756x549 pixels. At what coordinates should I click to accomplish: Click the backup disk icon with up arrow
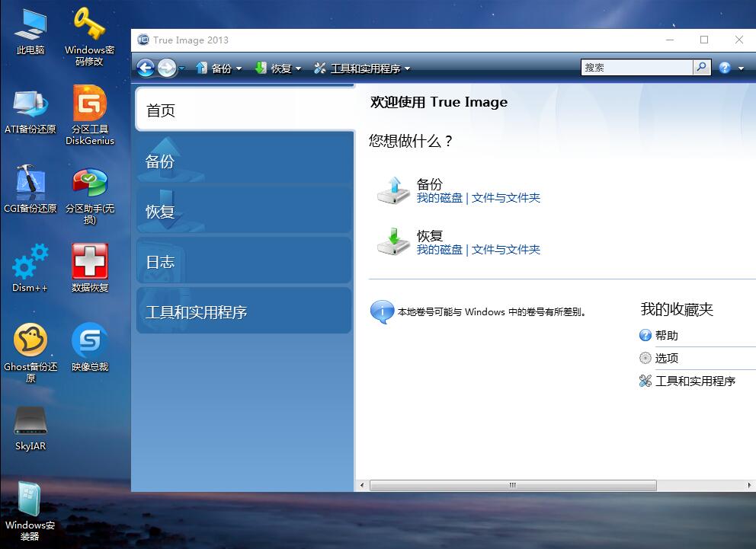393,190
